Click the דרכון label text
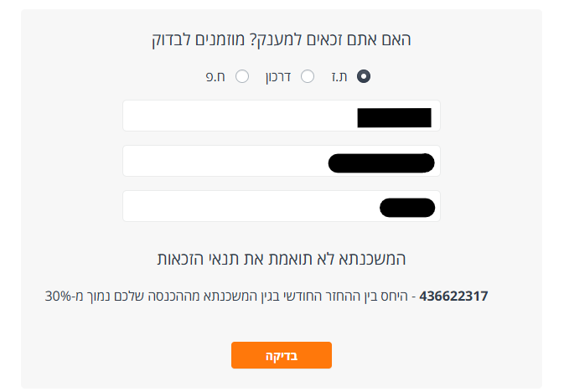Screen dimensions: 564x392 (x=278, y=76)
